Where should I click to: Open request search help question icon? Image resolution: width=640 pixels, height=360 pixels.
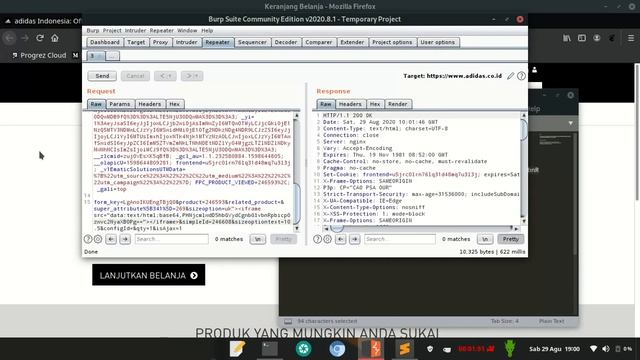[x=88, y=239]
